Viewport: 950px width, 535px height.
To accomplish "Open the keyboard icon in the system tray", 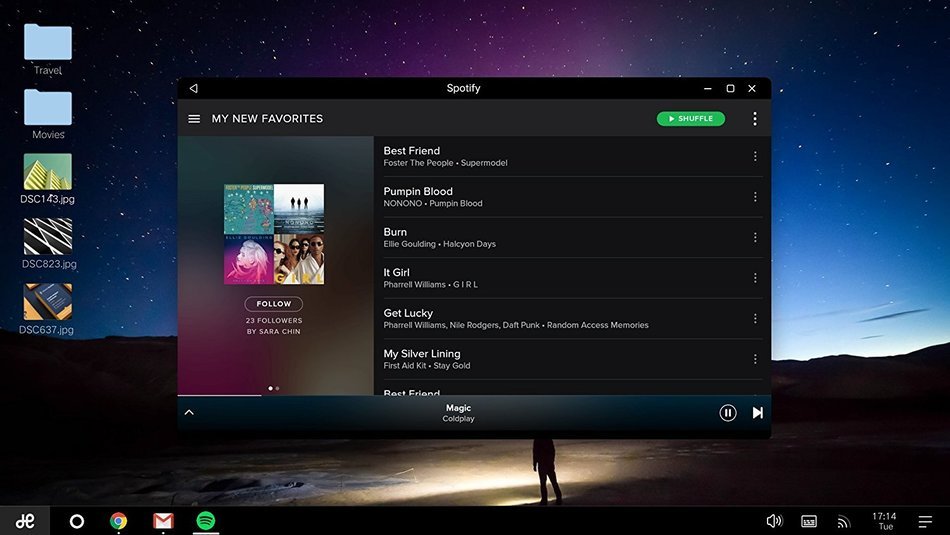I will (x=809, y=522).
